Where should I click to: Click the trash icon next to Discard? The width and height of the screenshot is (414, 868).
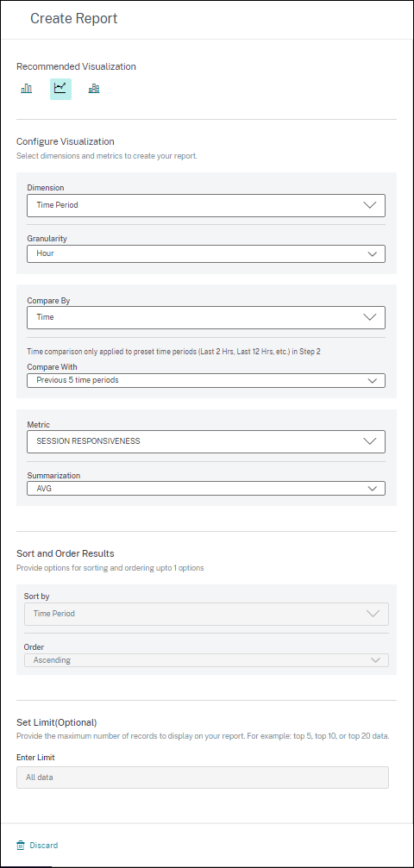(x=21, y=846)
